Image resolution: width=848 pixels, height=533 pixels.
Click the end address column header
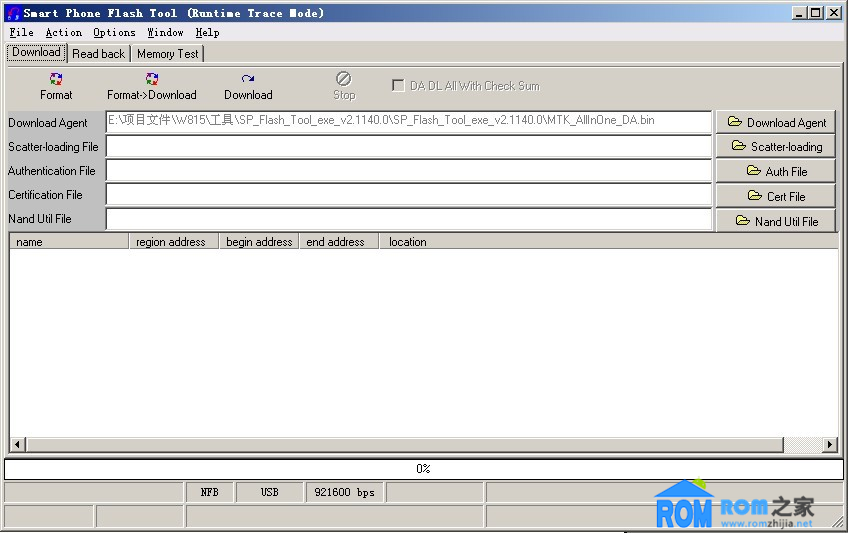point(339,242)
